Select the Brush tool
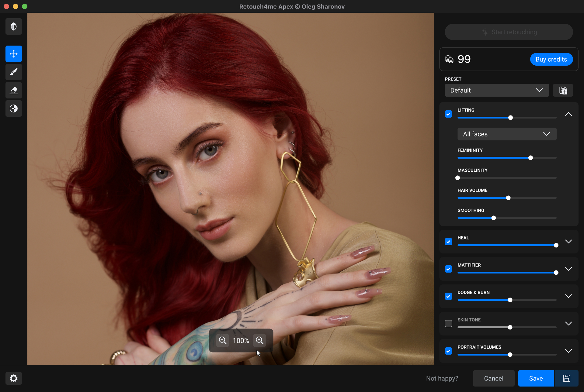This screenshot has width=584, height=392. (14, 72)
